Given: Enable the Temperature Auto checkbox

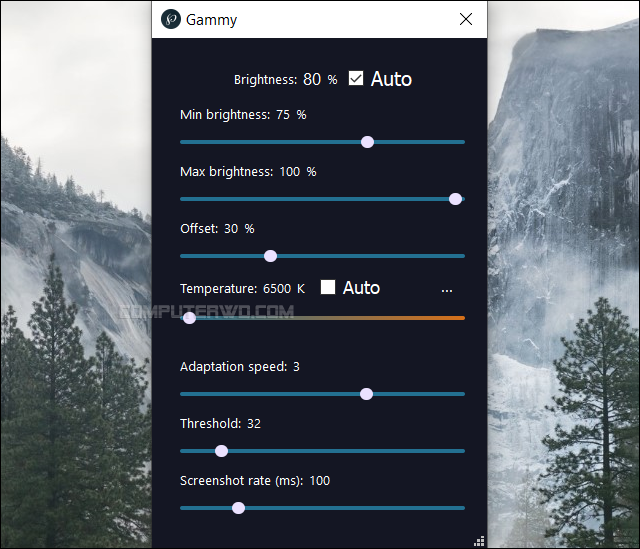Looking at the screenshot, I should pos(328,288).
